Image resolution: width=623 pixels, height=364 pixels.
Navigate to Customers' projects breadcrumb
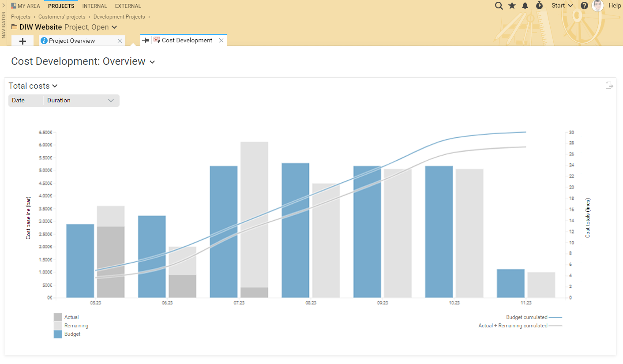(x=61, y=17)
